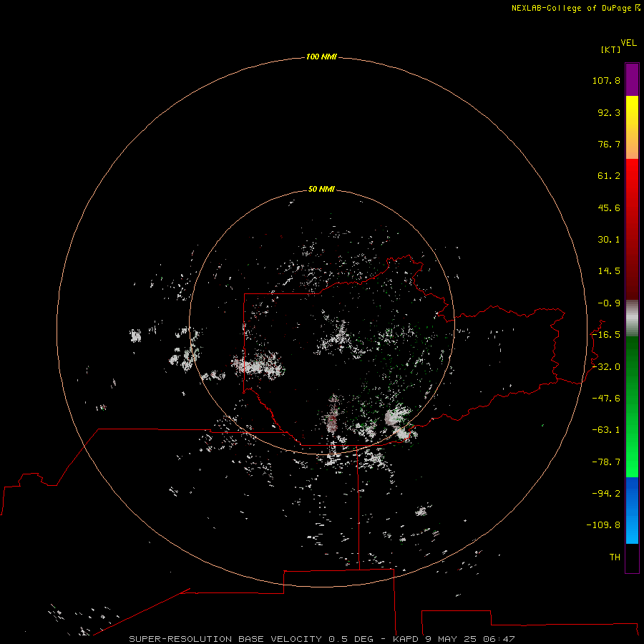The width and height of the screenshot is (644, 644).
Task: Click the 50 NMI range ring label
Action: tap(321, 189)
